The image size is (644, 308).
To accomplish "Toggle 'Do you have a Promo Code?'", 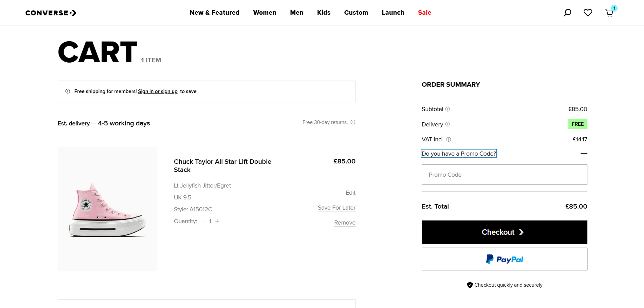I will coord(459,153).
